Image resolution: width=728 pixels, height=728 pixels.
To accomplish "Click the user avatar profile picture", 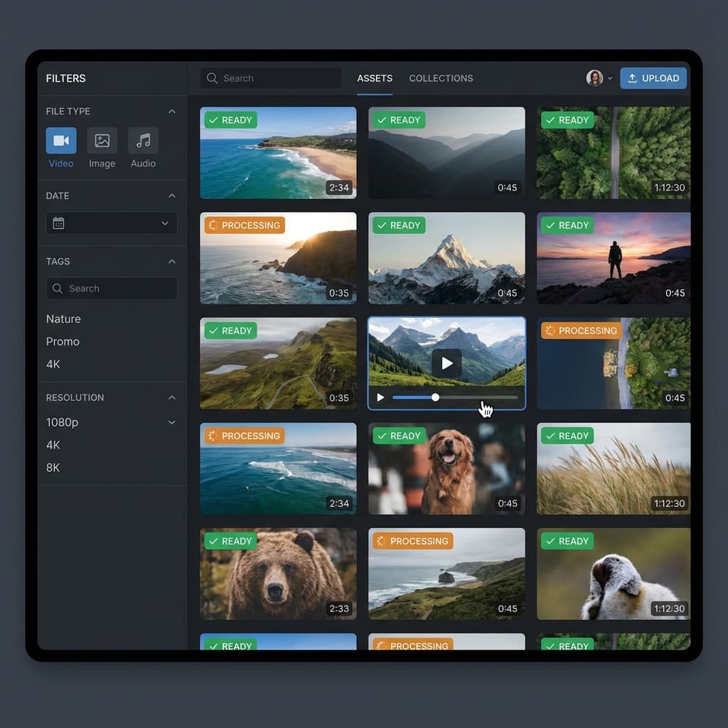I will (x=594, y=78).
